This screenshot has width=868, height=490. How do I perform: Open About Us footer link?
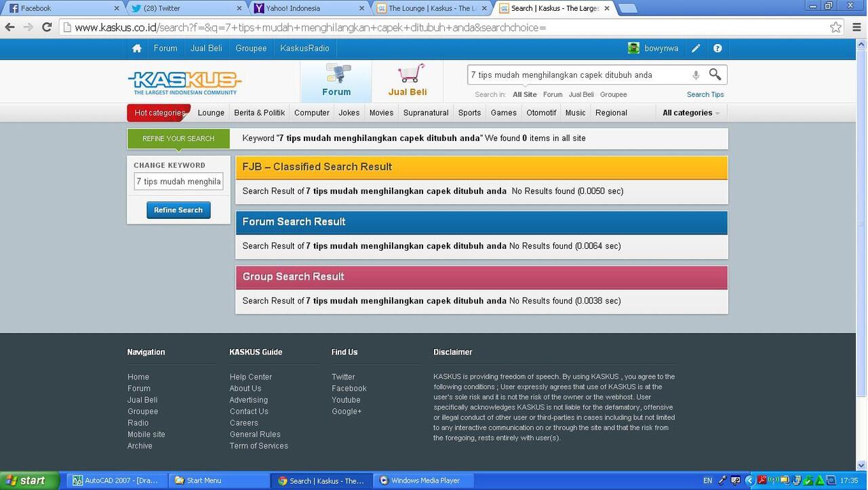pos(245,388)
